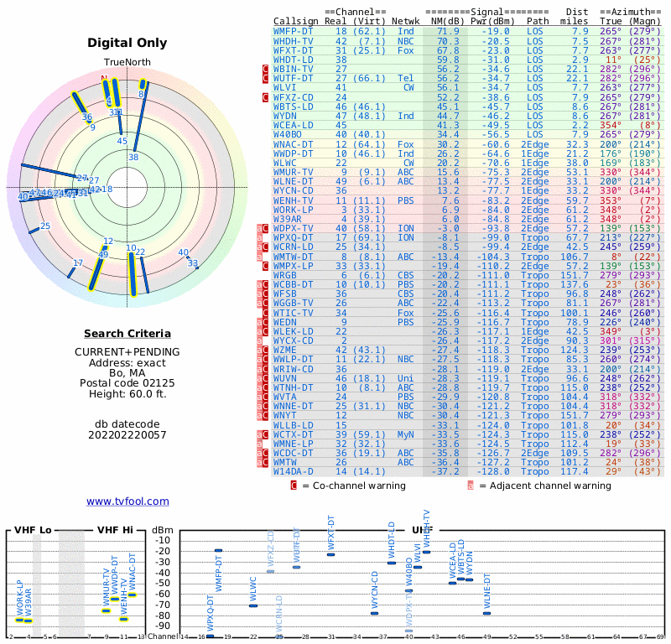The image size is (671, 644).
Task: Click the WMFP-DT bar in the UHF spectrum chart
Action: coord(218,551)
